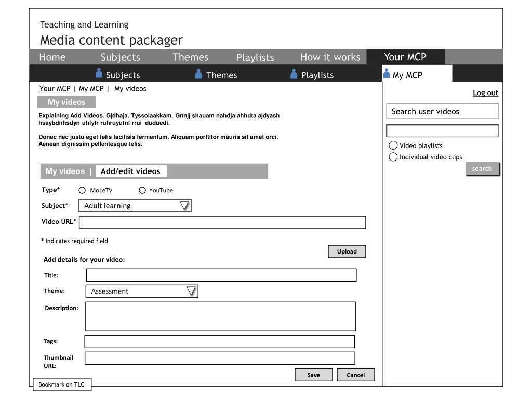Screen dimensions: 532x399
Task: Open Themes in the grey main menu
Action: (x=190, y=57)
